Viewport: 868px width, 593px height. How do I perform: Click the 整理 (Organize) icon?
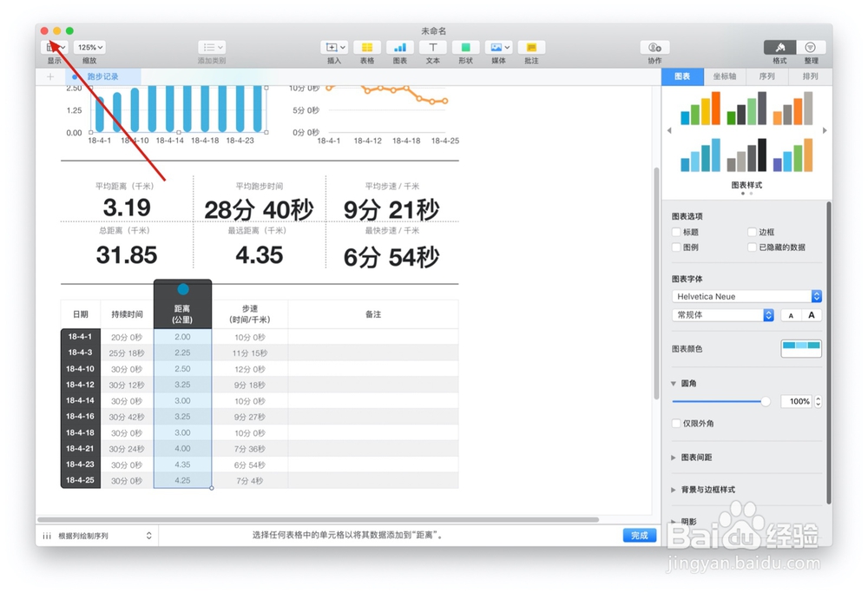(810, 49)
